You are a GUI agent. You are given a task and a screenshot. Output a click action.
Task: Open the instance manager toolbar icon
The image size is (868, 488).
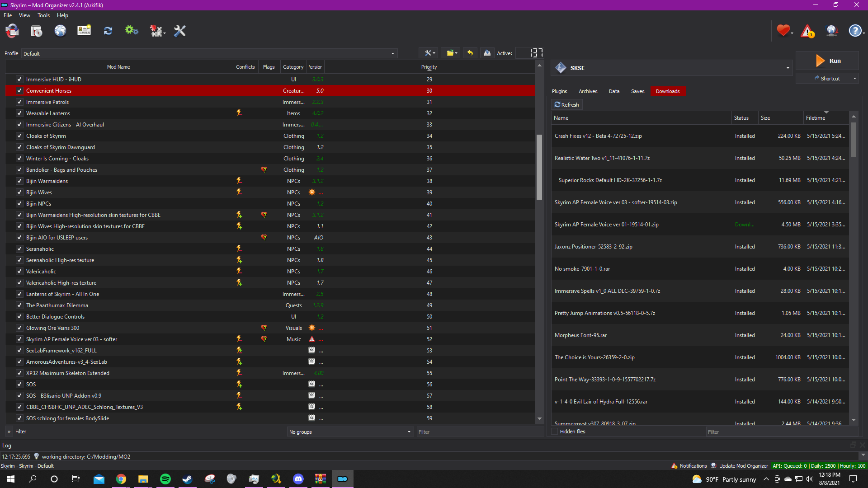click(12, 31)
